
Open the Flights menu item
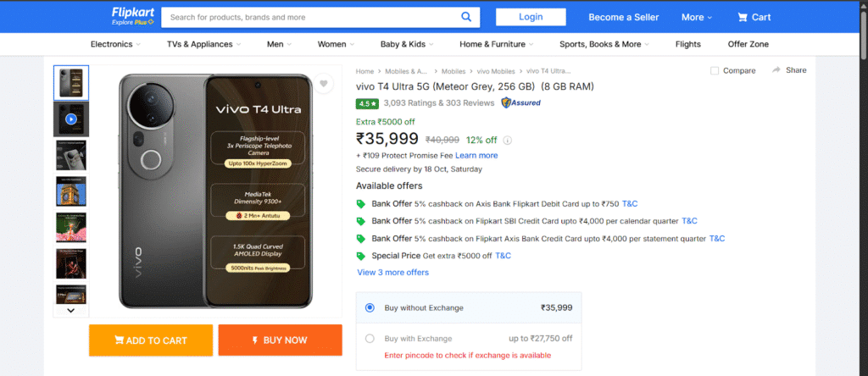688,44
